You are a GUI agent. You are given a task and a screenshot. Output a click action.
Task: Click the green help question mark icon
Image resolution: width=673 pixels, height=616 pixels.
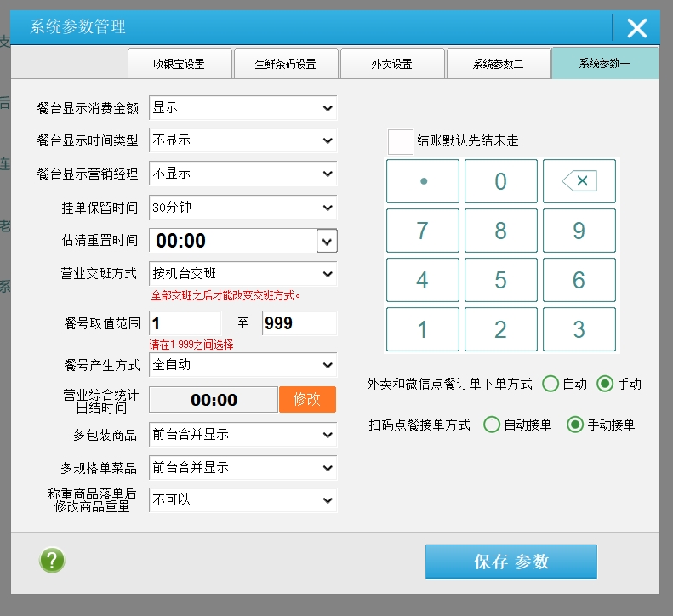pos(52,561)
